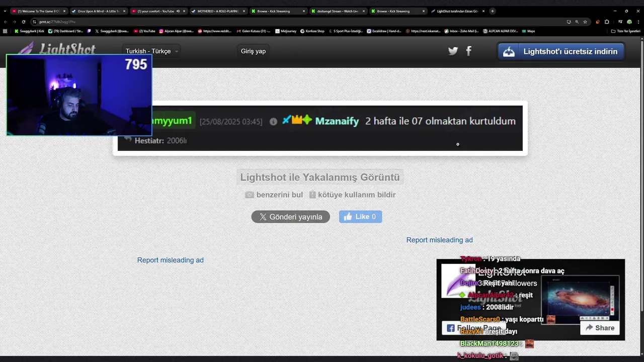Viewport: 644px width, 362px height.
Task: Open the apps grid icon in bookmarks bar
Action: pyautogui.click(x=5, y=31)
